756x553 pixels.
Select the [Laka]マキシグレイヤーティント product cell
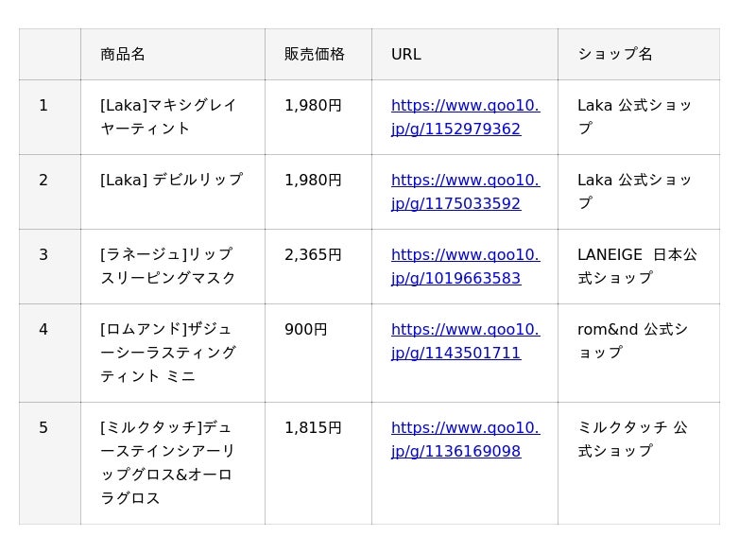click(x=168, y=117)
